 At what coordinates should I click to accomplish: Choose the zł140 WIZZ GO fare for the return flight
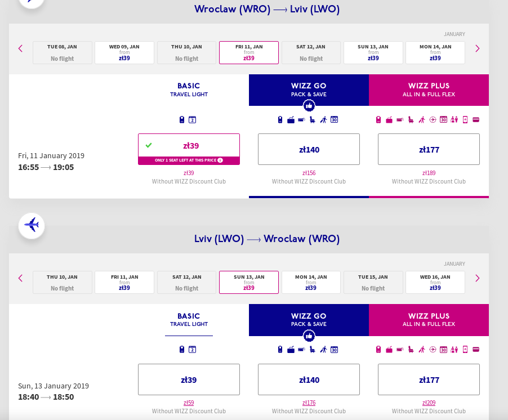[x=309, y=379]
